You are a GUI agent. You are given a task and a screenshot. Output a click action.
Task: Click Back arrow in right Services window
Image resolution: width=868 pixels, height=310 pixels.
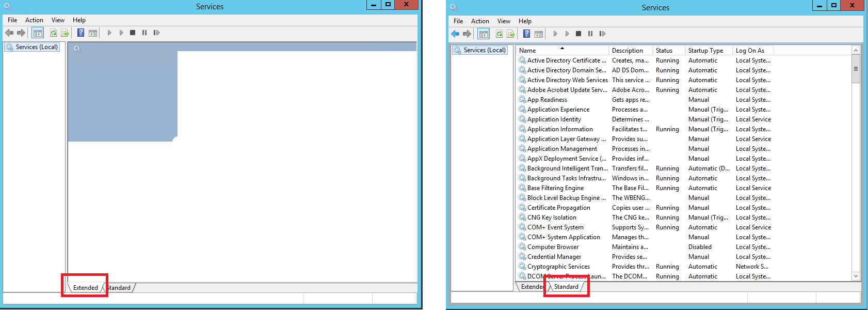[x=455, y=34]
